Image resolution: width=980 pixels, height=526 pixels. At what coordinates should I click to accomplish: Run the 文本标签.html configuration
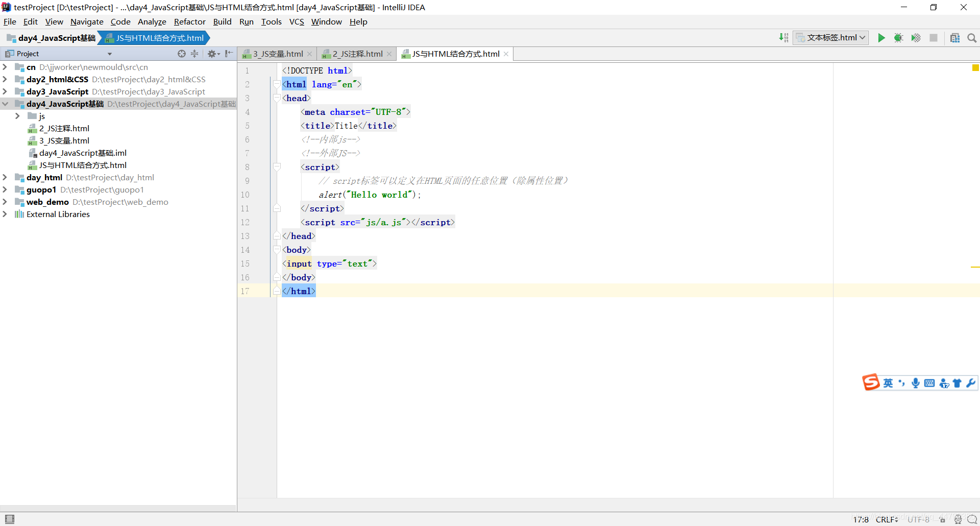[x=881, y=38]
